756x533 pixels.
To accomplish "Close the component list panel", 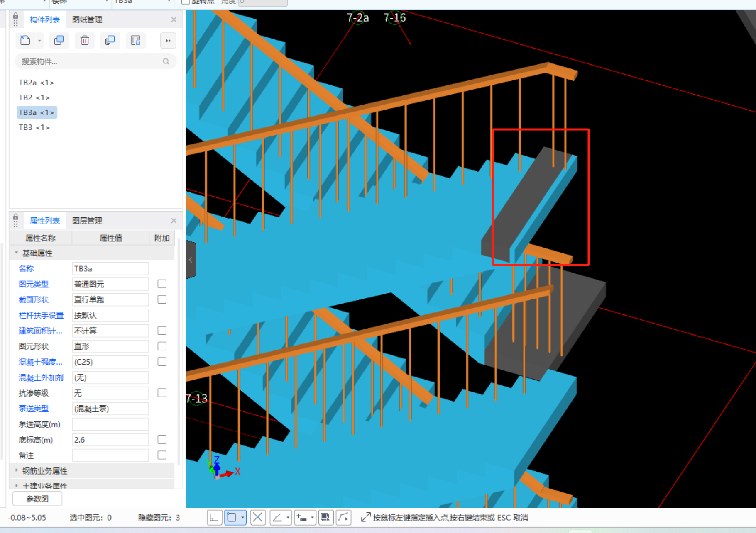I will [x=174, y=19].
